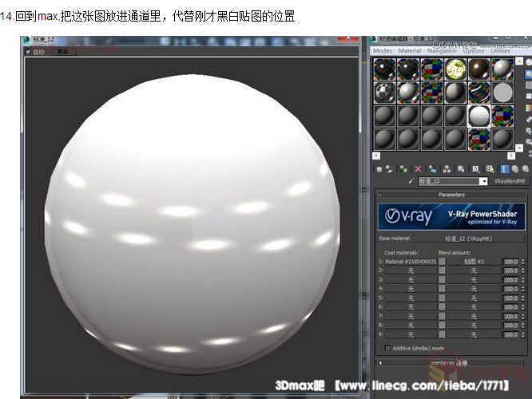Click the Video Color Check icon
The width and height of the screenshot is (532, 399).
pyautogui.click(x=529, y=108)
